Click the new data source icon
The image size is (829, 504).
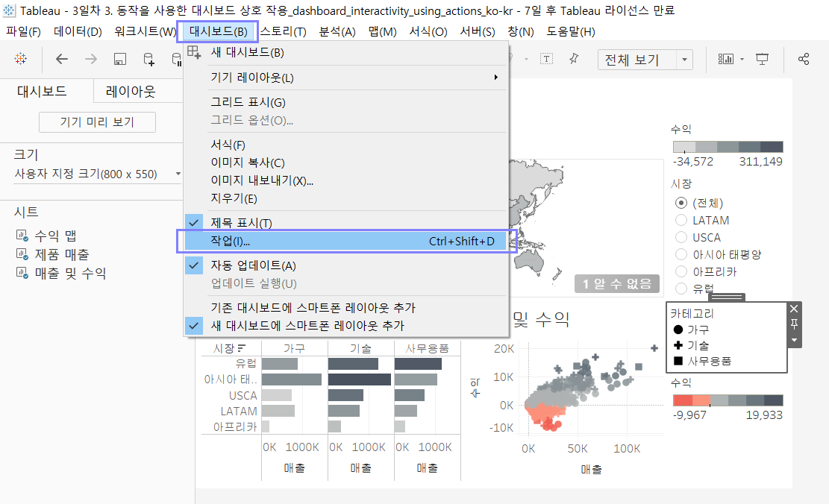(x=149, y=59)
